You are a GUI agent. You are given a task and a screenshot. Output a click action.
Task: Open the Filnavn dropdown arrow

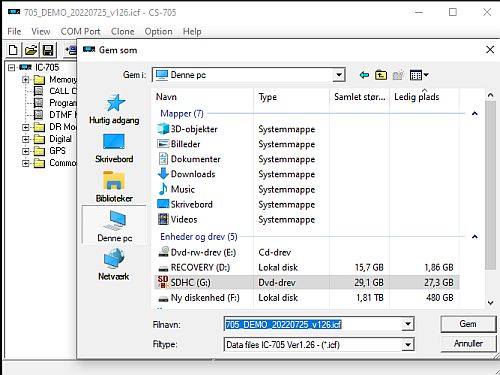point(408,324)
